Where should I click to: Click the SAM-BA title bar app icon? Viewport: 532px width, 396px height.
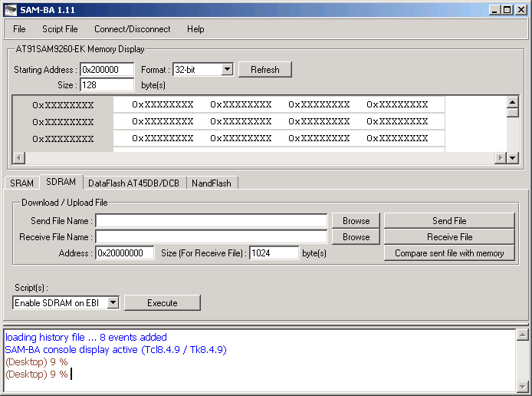pyautogui.click(x=10, y=10)
